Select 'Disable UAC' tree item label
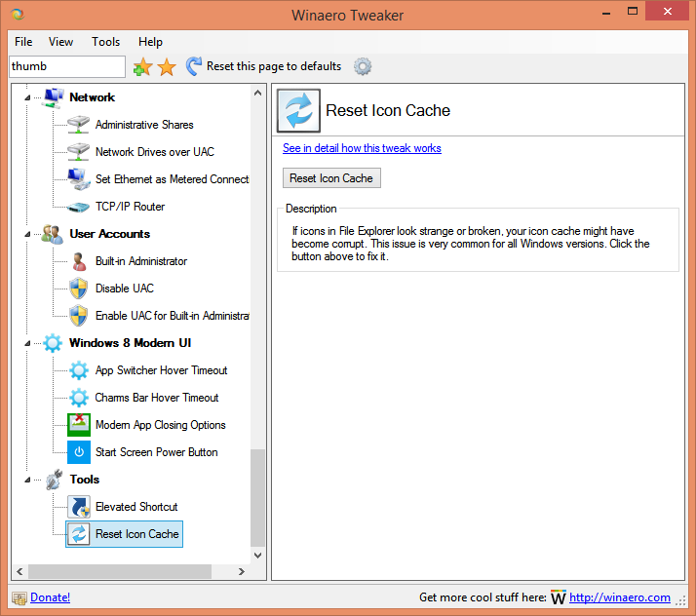The height and width of the screenshot is (616, 696). 125,289
